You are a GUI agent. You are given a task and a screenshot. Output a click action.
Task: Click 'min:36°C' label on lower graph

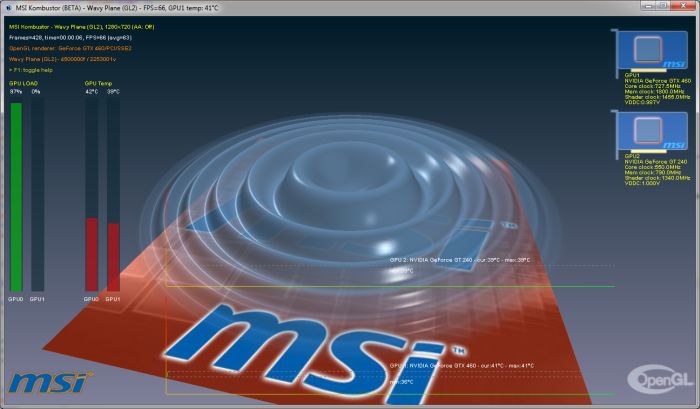click(x=401, y=382)
